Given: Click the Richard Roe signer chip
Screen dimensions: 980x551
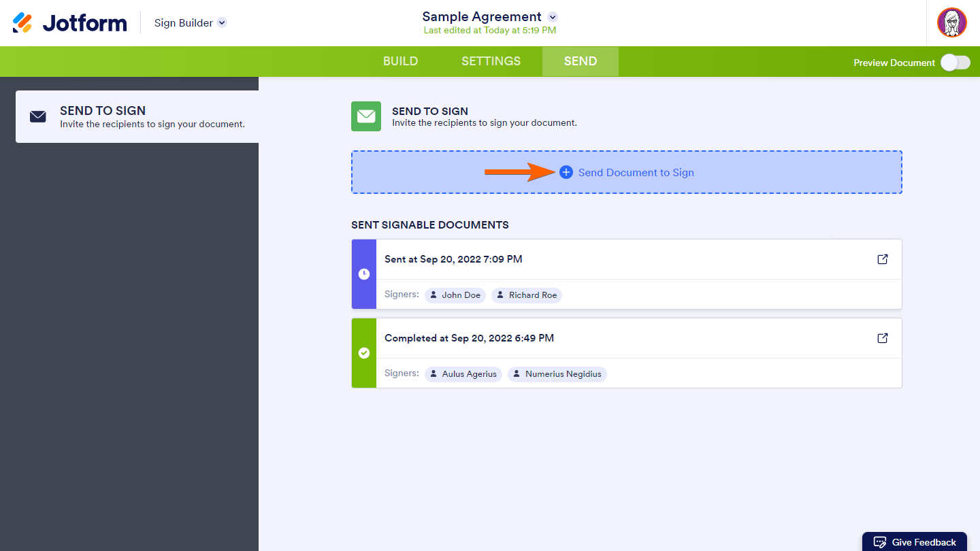Looking at the screenshot, I should [527, 295].
